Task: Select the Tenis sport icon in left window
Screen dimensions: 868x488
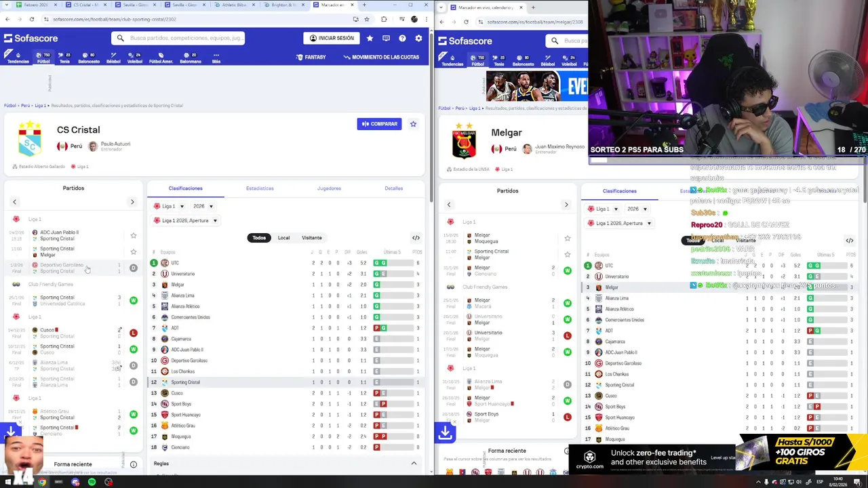Action: coord(64,58)
